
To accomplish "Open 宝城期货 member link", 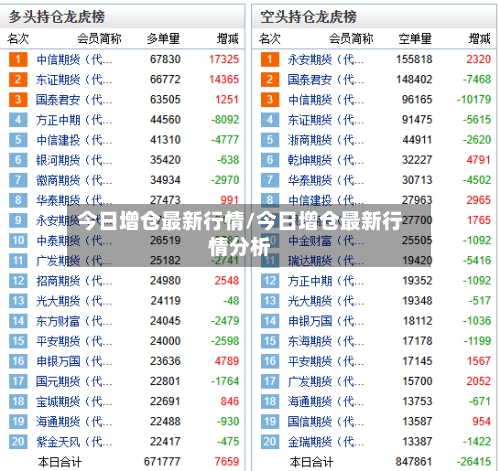I will 74,402.
